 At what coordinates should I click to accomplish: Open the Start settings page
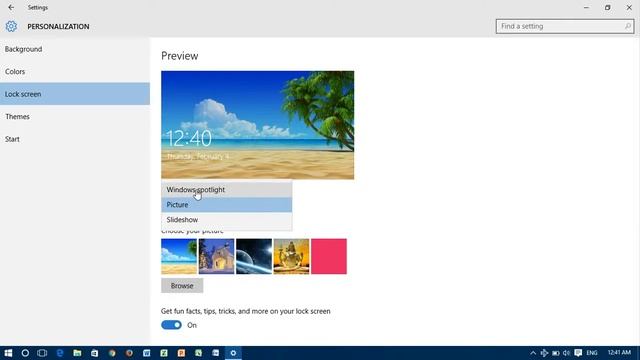[x=75, y=139]
